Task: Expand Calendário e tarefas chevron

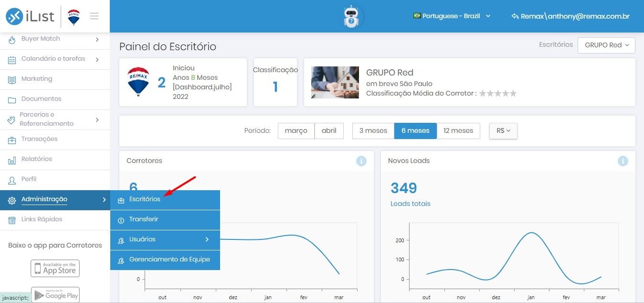Action: click(97, 59)
